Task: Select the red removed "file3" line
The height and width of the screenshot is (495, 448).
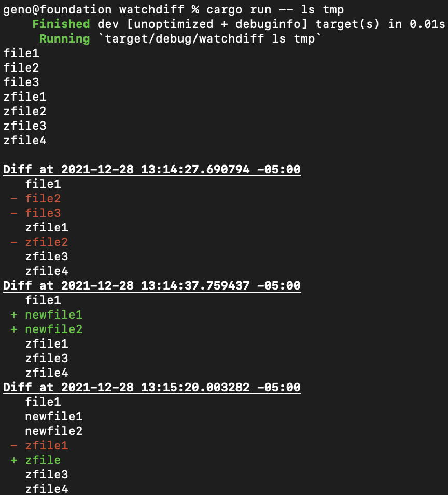Action: click(x=43, y=213)
